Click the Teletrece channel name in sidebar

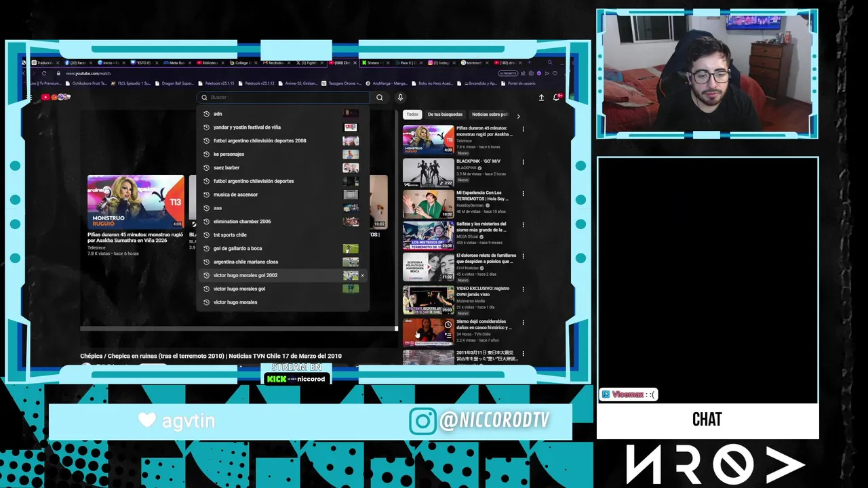click(x=464, y=140)
